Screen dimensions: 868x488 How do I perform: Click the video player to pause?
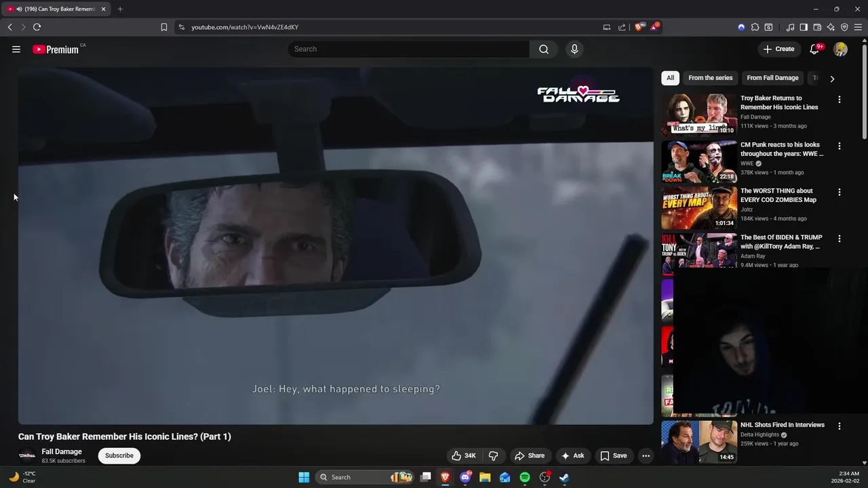point(336,245)
